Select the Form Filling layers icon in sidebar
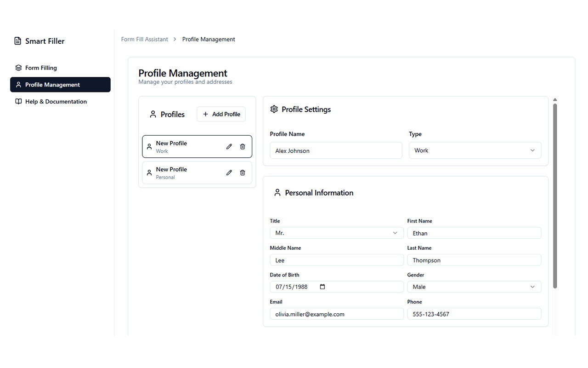588x368 pixels. (x=18, y=67)
